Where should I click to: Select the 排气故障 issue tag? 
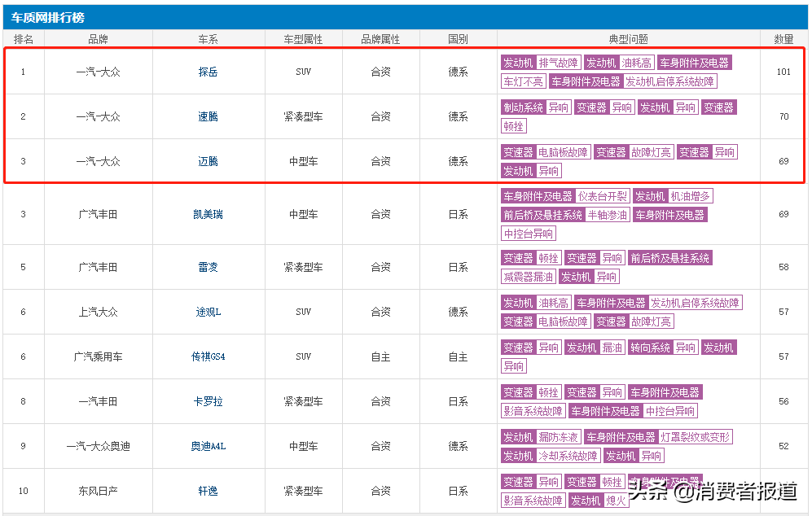pyautogui.click(x=558, y=63)
